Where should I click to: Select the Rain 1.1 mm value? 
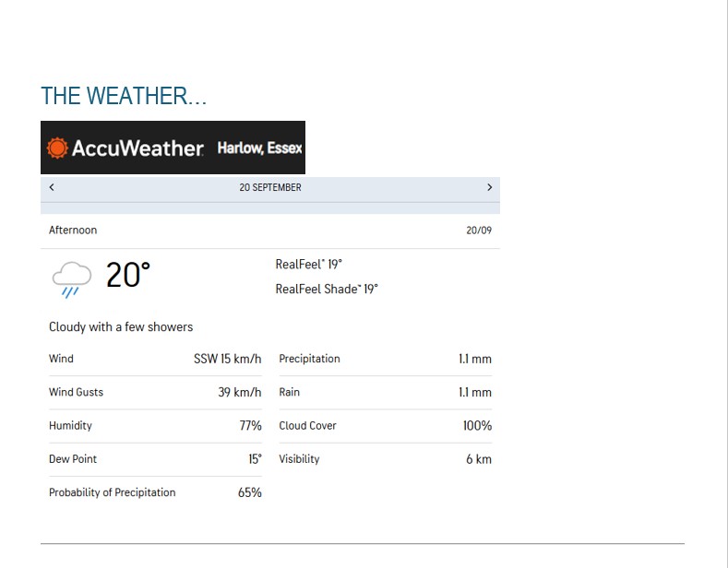click(x=475, y=392)
